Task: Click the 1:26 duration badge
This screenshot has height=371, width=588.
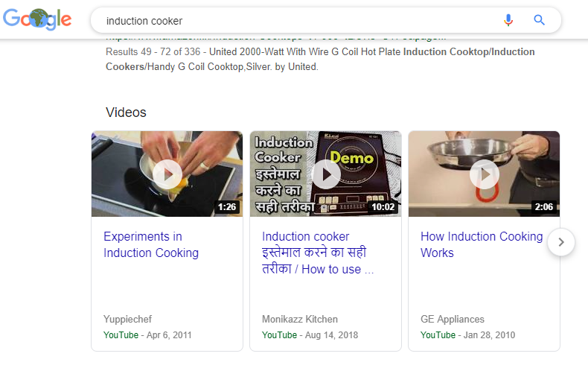Action: (227, 207)
